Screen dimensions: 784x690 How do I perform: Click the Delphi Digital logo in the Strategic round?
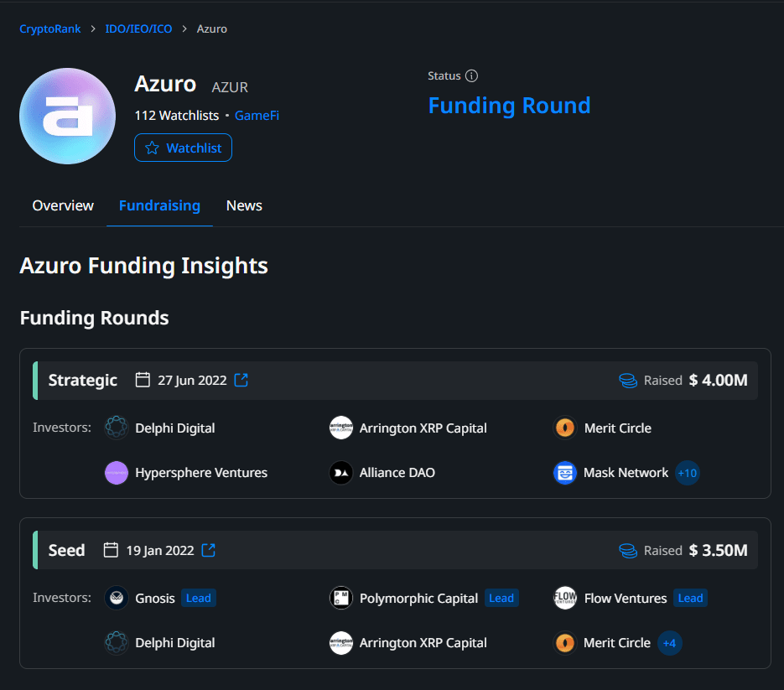(x=117, y=428)
